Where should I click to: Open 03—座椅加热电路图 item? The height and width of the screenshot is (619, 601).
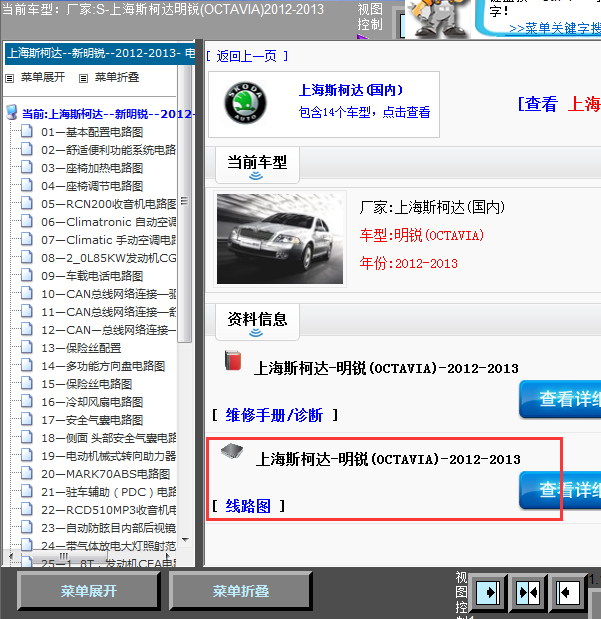tap(92, 168)
